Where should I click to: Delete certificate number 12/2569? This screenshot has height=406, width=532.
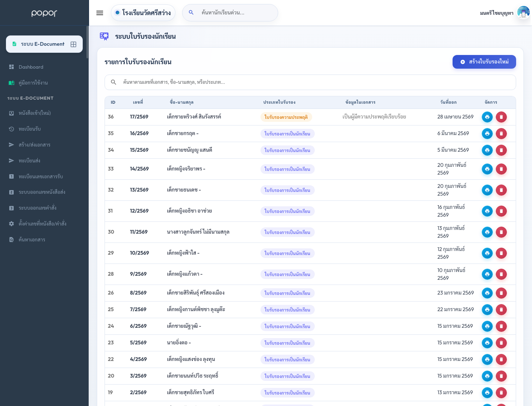click(x=501, y=211)
